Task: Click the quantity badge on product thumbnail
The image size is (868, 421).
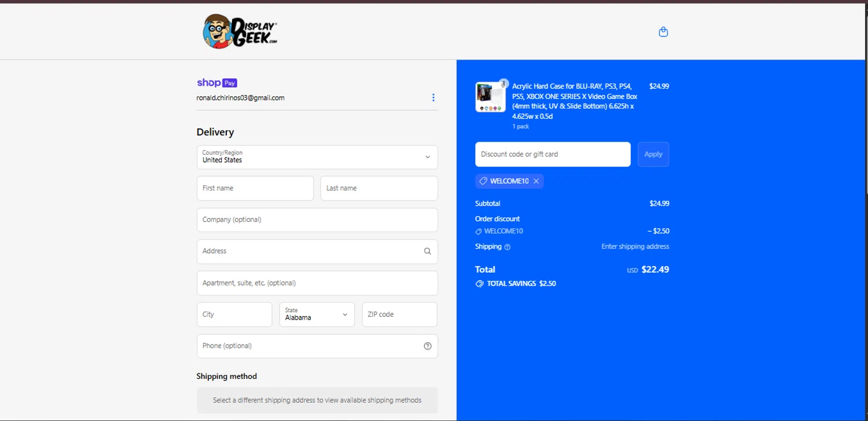Action: (503, 83)
